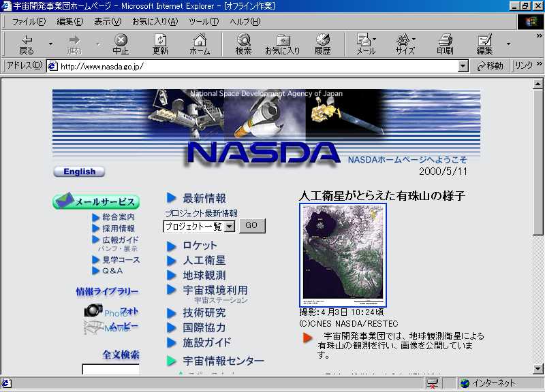Open the ファイル(F) menu
Viewport: 545px width, 392px height.
[x=29, y=22]
